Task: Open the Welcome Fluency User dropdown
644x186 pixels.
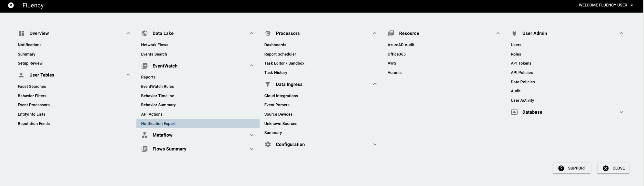Action: click(606, 5)
